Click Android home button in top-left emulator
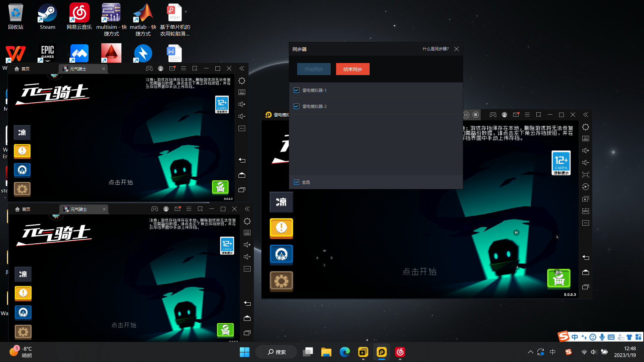Image resolution: width=644 pixels, height=362 pixels. coord(242,175)
